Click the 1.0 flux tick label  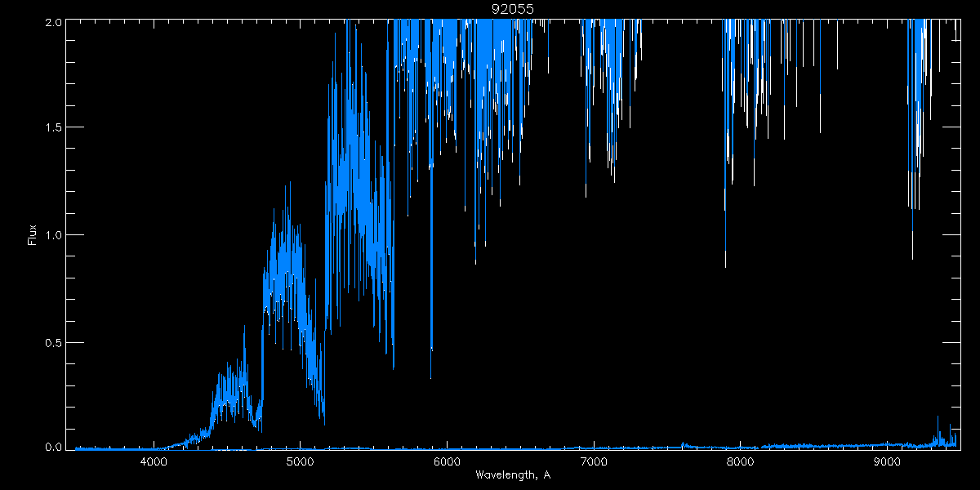click(x=52, y=235)
